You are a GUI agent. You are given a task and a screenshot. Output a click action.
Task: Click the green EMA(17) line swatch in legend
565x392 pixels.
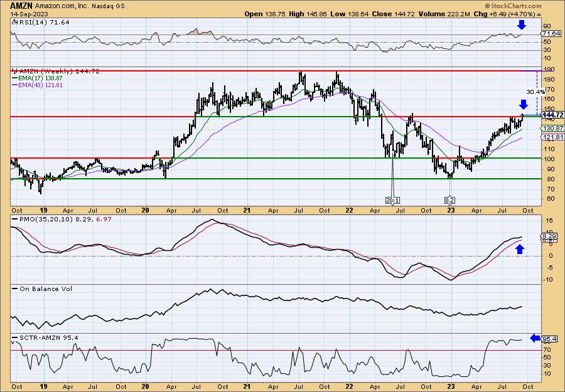(x=15, y=78)
